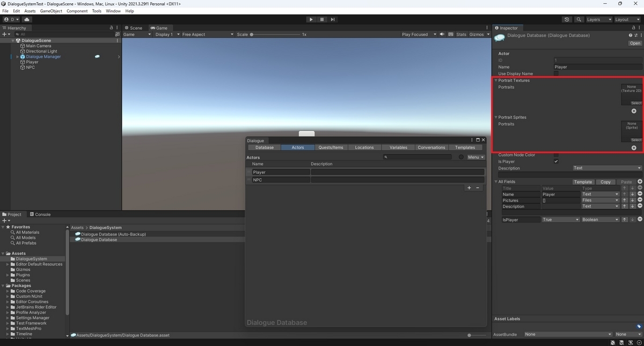Select Directional Light in Hierarchy
This screenshot has height=346, width=644.
[x=41, y=51]
